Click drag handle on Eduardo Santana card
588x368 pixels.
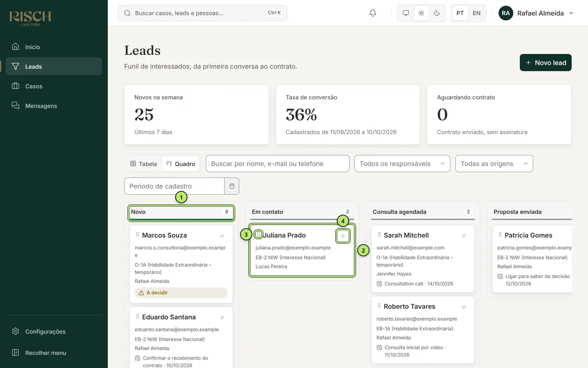tap(138, 316)
